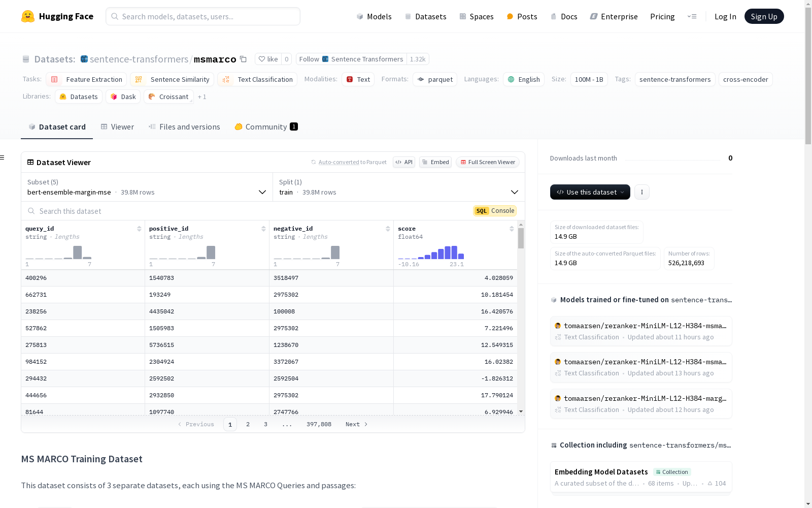Screen dimensions: 812x508
Task: Go to page 3 of results
Action: (x=265, y=424)
